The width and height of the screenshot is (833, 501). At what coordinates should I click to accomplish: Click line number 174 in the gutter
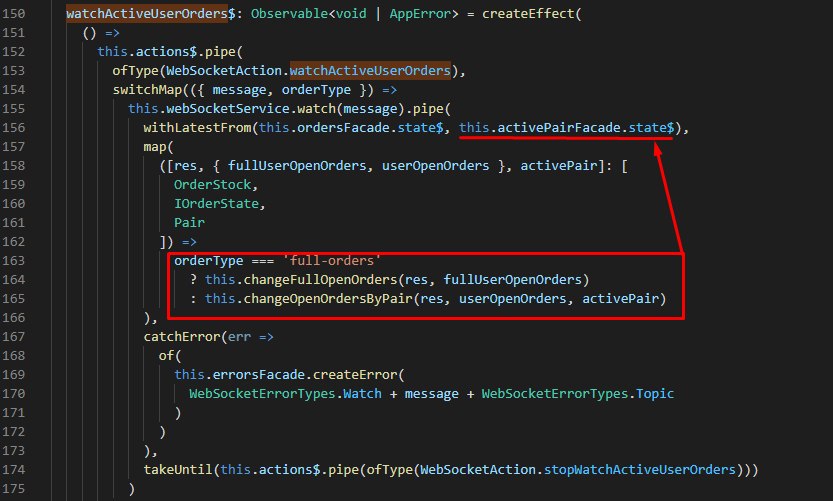tap(13, 470)
